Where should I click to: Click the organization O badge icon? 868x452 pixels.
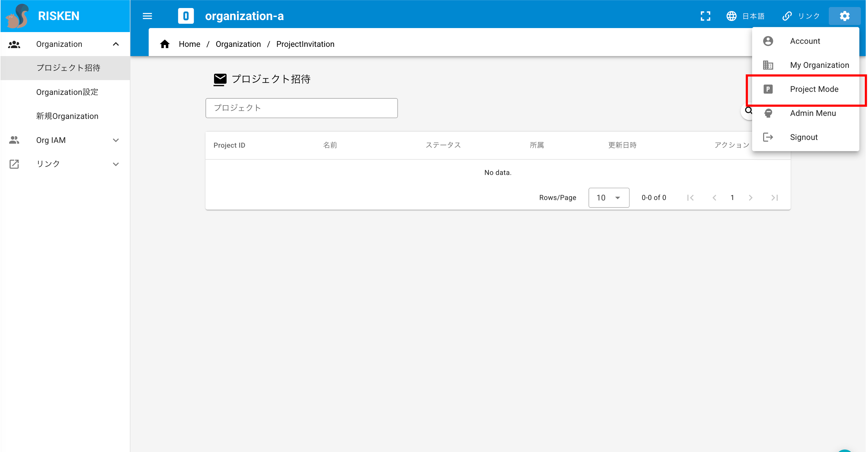186,16
